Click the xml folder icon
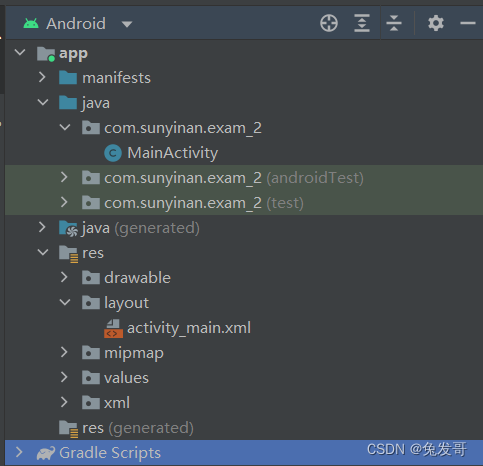This screenshot has width=483, height=466. click(91, 403)
